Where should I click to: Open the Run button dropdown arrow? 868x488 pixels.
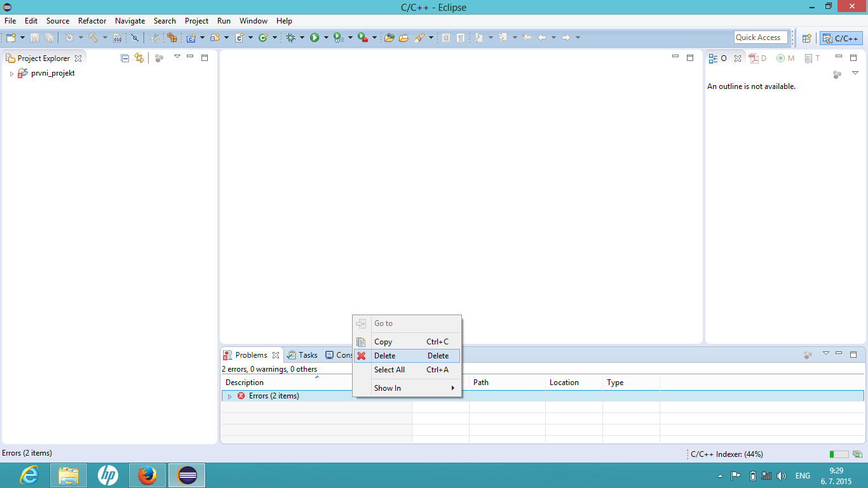tap(326, 38)
